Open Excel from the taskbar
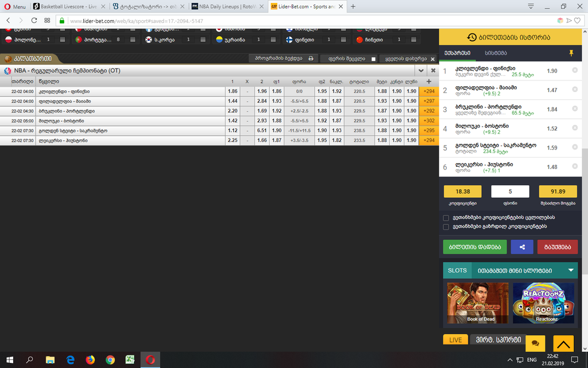The width and height of the screenshot is (588, 368). (130, 360)
